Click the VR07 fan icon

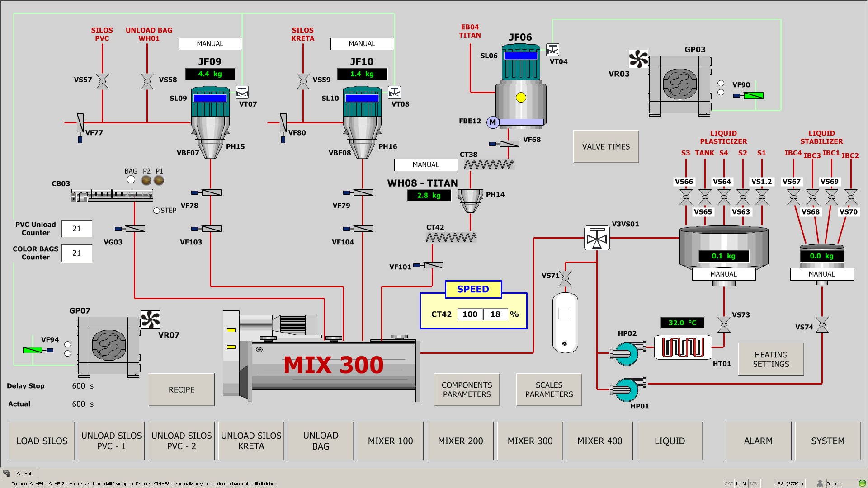(x=150, y=319)
